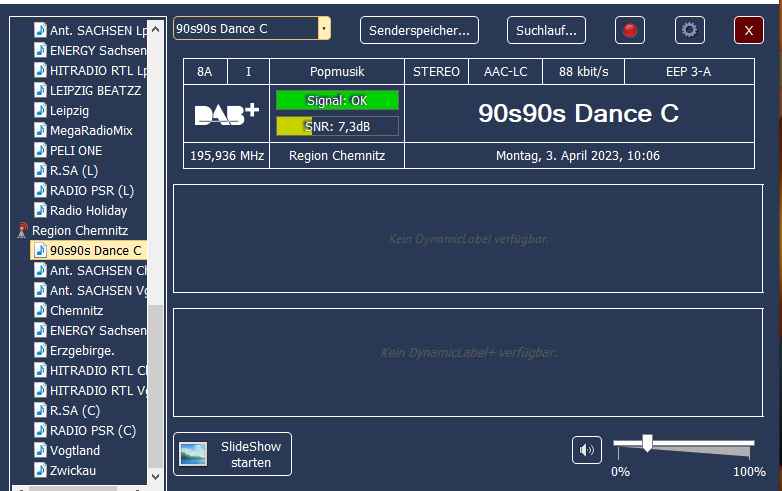Select RADIO PSR (C) station
782x491 pixels.
click(x=92, y=430)
